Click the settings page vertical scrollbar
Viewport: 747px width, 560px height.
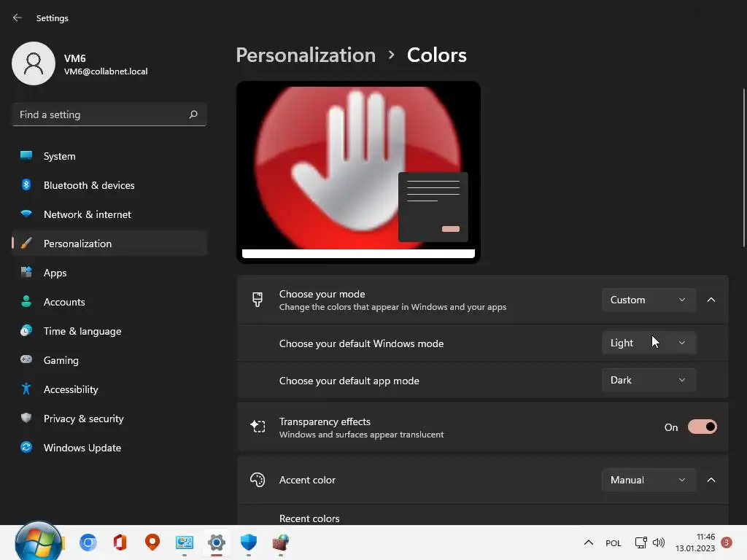(x=743, y=168)
